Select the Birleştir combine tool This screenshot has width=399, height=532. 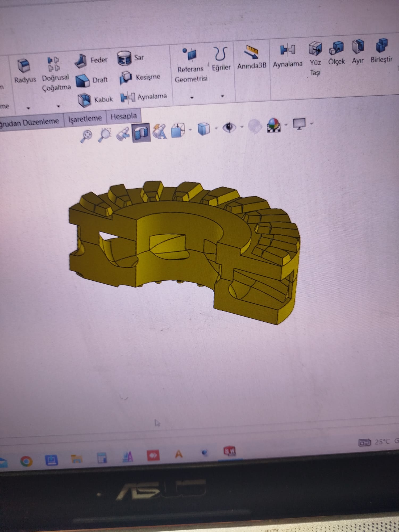click(x=382, y=51)
